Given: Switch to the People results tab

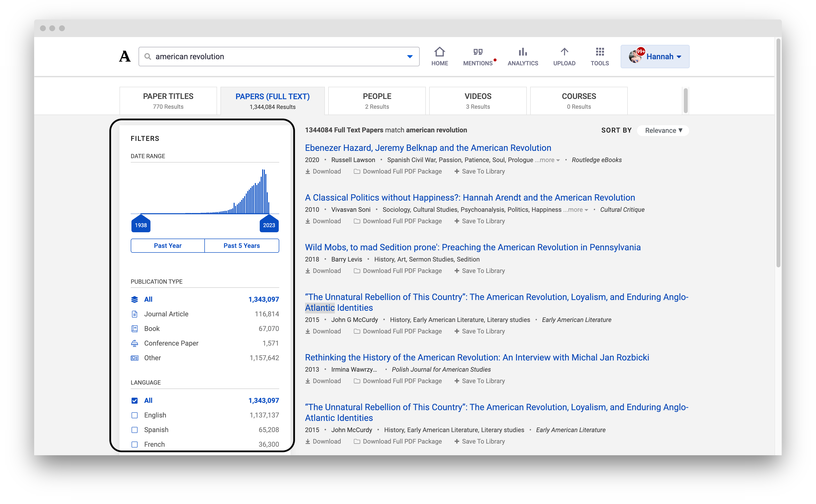Looking at the screenshot, I should 377,100.
